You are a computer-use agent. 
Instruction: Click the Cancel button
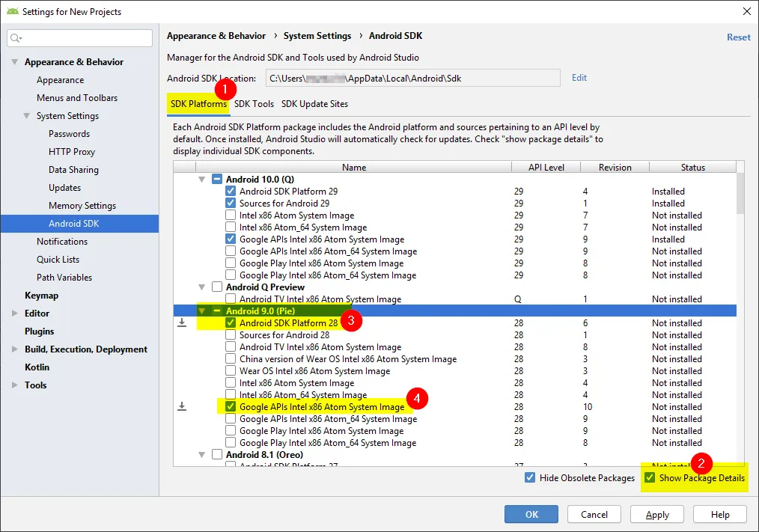point(594,514)
